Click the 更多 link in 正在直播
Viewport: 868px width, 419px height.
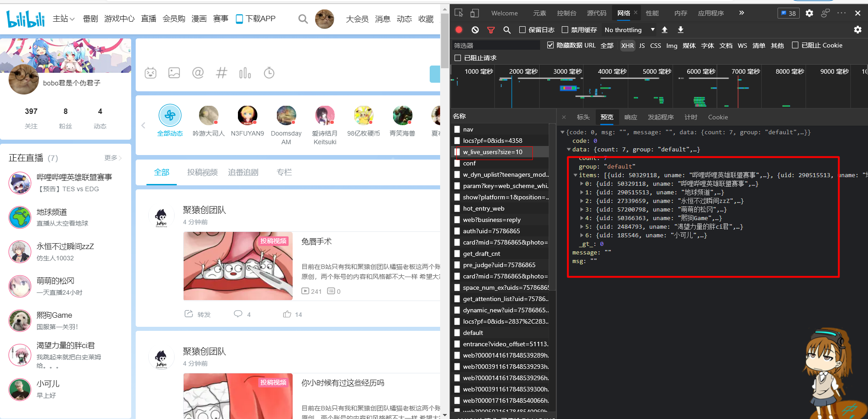pos(113,158)
